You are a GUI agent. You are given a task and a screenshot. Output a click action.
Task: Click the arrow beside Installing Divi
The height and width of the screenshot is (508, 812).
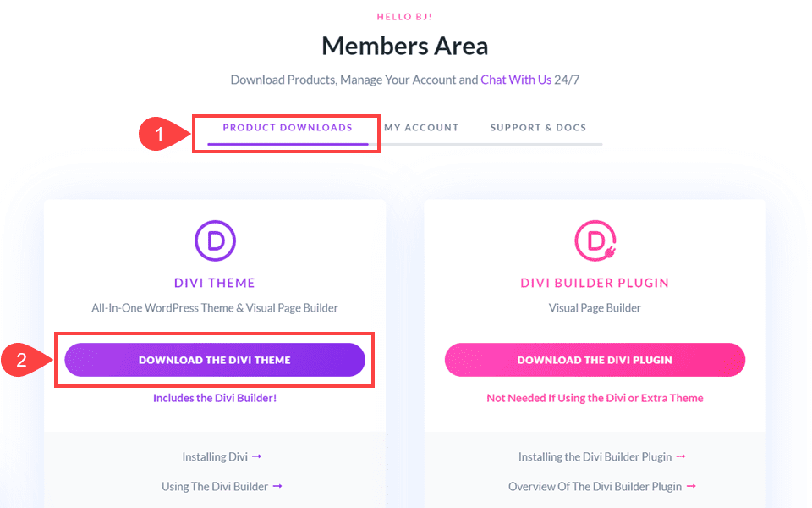pos(255,456)
